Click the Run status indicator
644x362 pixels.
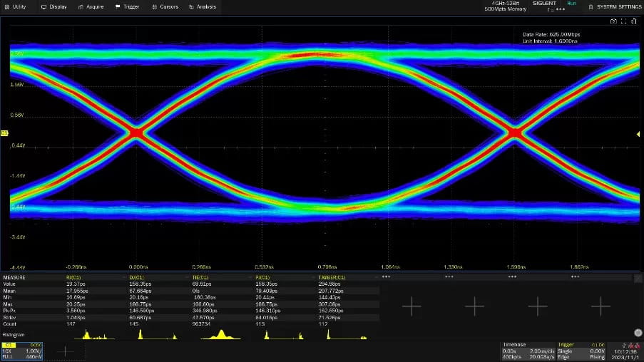click(x=571, y=4)
